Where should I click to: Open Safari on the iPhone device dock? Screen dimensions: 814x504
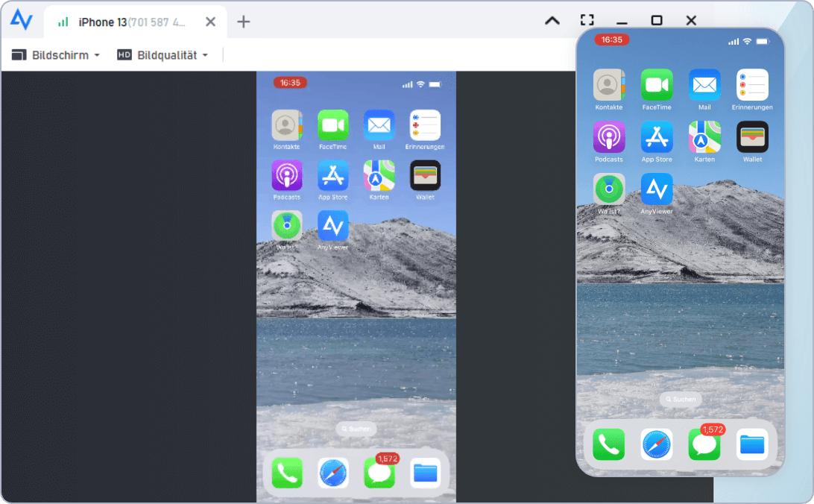click(657, 445)
